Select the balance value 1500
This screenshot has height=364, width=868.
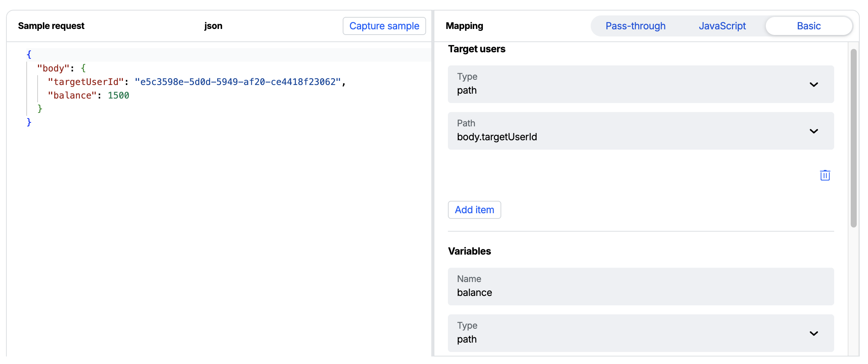[x=118, y=96]
